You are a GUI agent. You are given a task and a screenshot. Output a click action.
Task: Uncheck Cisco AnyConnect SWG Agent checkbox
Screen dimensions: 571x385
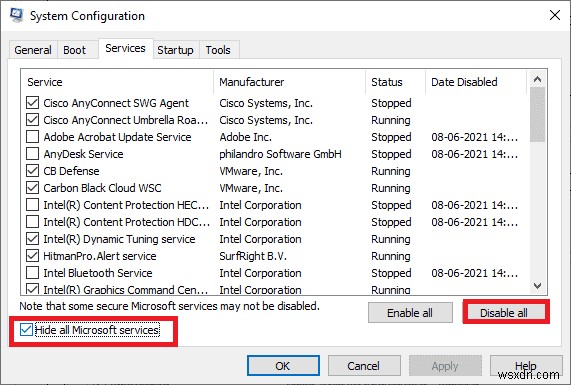pos(32,103)
